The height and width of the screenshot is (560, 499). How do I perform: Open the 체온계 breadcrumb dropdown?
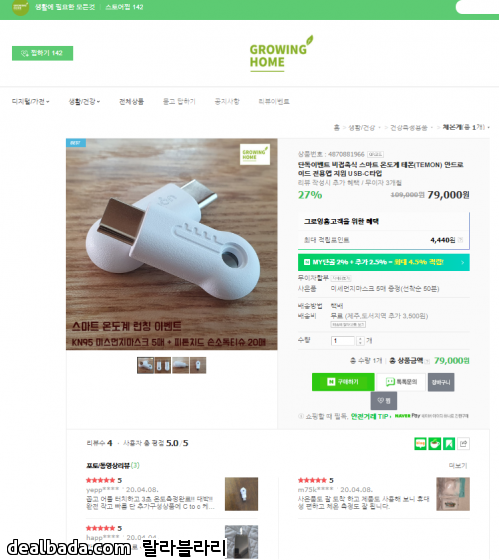point(466,127)
